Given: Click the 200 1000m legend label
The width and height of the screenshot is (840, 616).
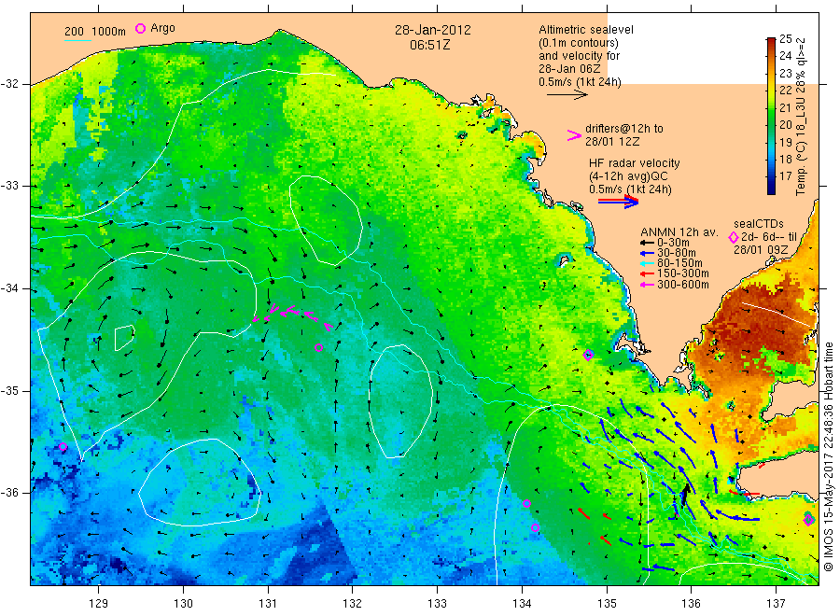Looking at the screenshot, I should (95, 32).
